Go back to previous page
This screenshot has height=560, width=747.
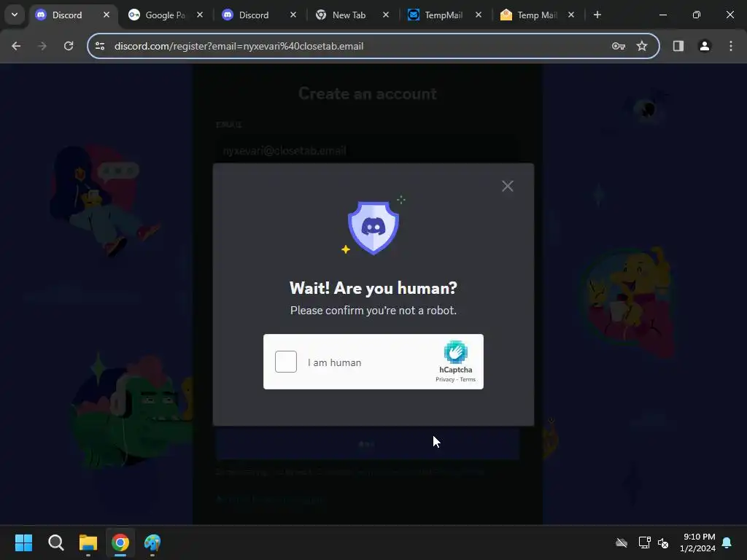[x=16, y=46]
